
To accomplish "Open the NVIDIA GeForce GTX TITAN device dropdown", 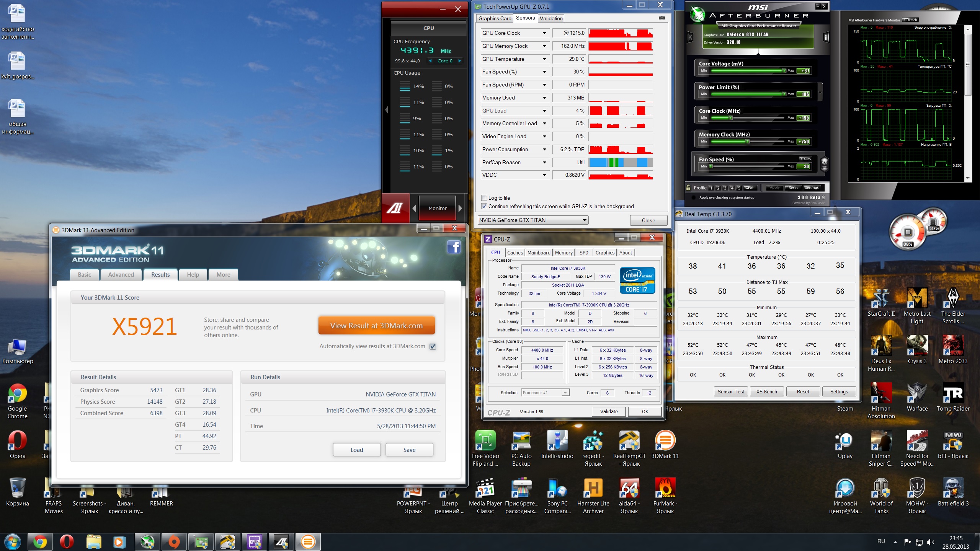I will pyautogui.click(x=584, y=220).
